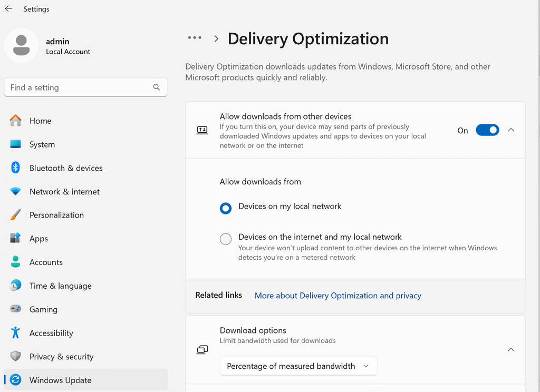
Task: Click the Download options monitors icon
Action: (202, 350)
